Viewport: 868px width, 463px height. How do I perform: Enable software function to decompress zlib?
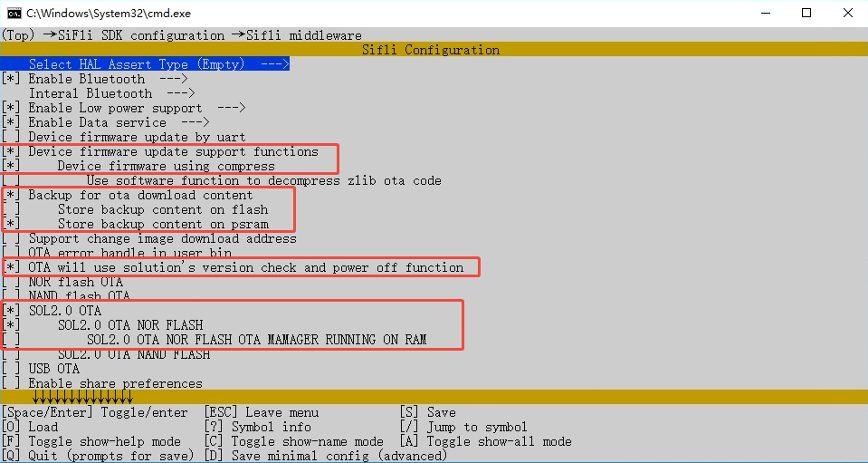[x=11, y=180]
